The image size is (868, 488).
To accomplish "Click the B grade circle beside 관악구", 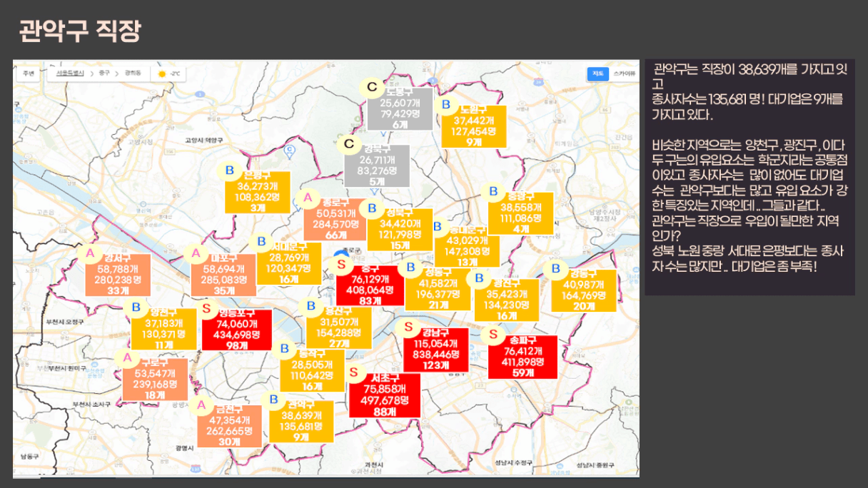I will point(273,400).
